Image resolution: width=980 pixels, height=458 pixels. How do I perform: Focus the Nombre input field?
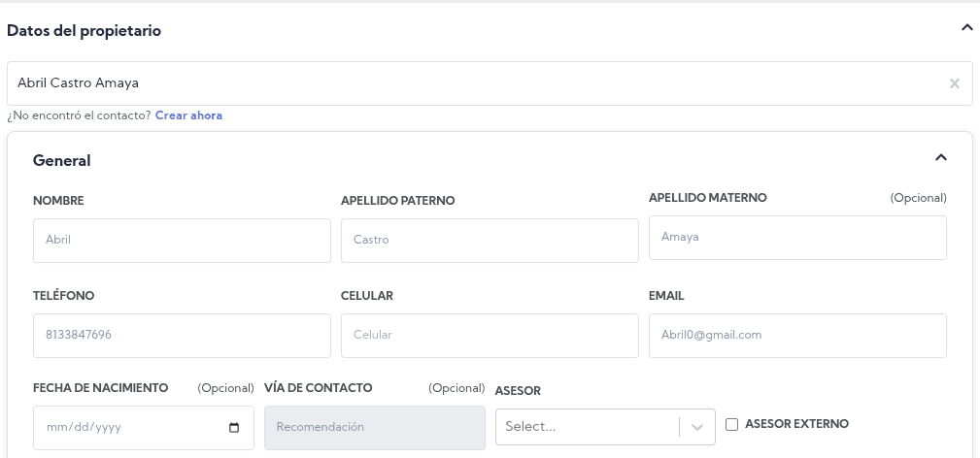pos(182,240)
